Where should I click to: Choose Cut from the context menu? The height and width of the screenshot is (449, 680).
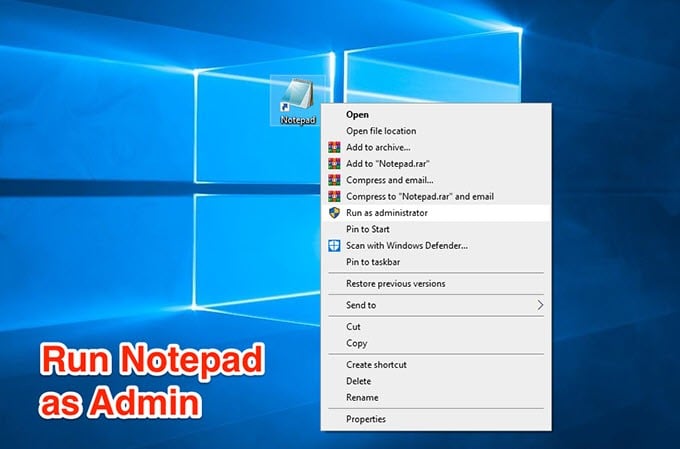436,327
